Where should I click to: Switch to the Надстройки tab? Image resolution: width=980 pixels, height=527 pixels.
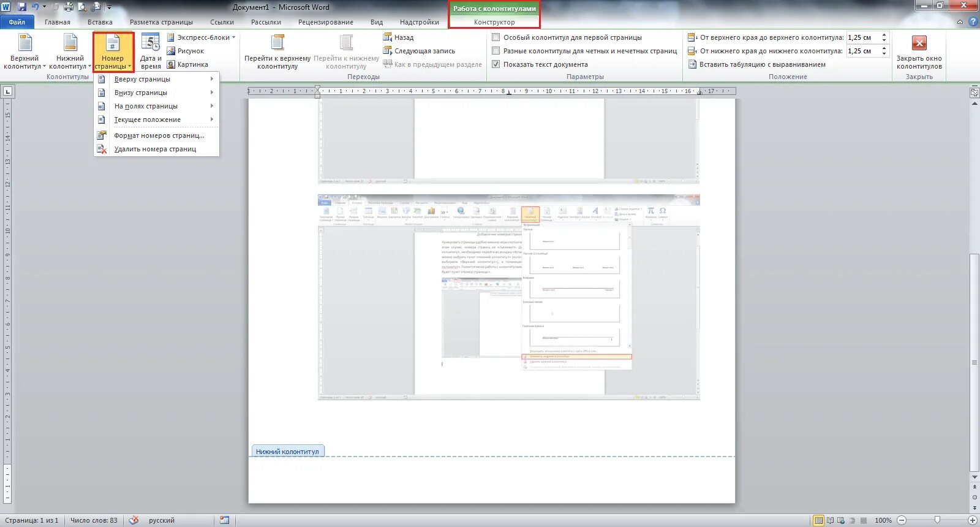420,22
